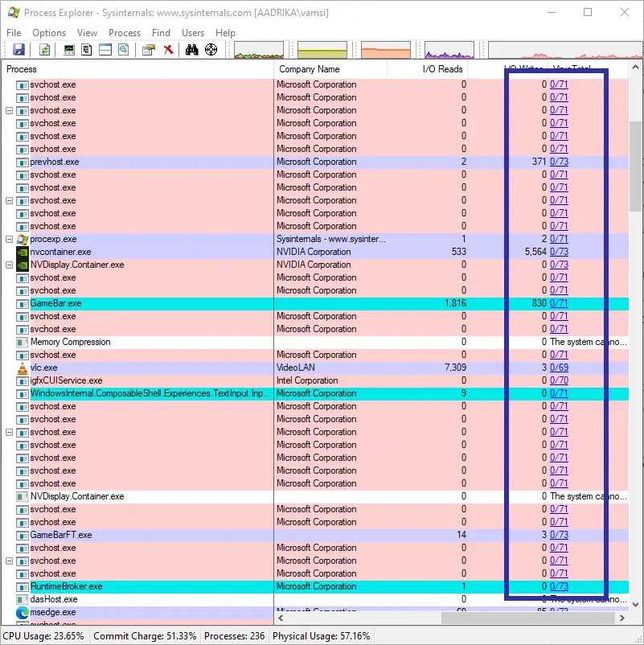
Task: Open VirusTotal result 0/71 for procexp.exe
Action: click(559, 239)
